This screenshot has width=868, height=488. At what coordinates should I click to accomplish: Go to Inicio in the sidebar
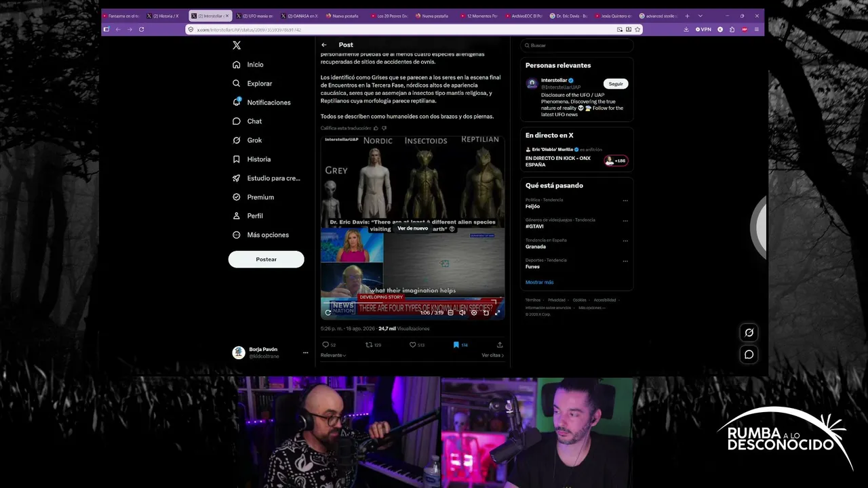tap(248, 64)
